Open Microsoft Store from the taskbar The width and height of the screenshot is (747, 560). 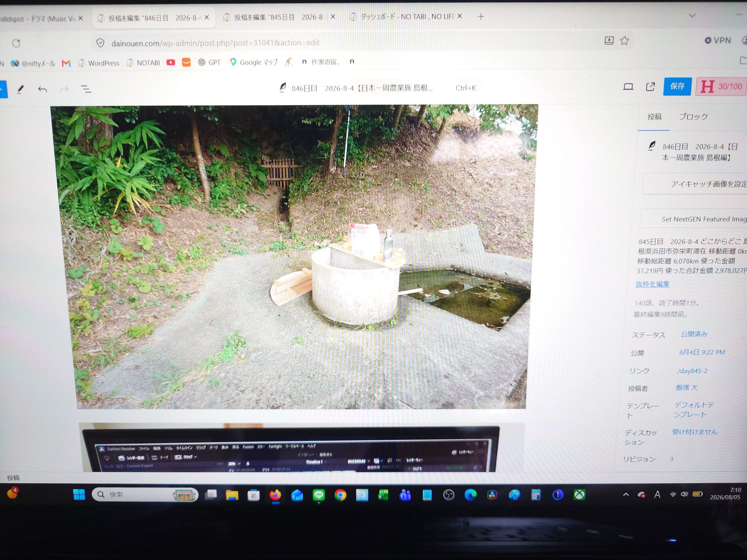254,495
